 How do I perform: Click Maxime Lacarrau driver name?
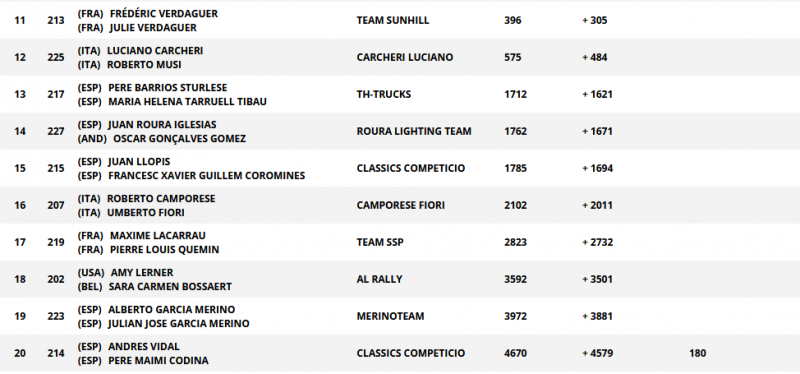point(158,236)
